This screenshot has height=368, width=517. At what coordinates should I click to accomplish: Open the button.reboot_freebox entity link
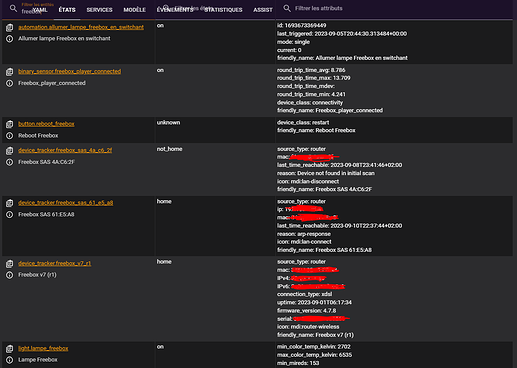tap(46, 124)
